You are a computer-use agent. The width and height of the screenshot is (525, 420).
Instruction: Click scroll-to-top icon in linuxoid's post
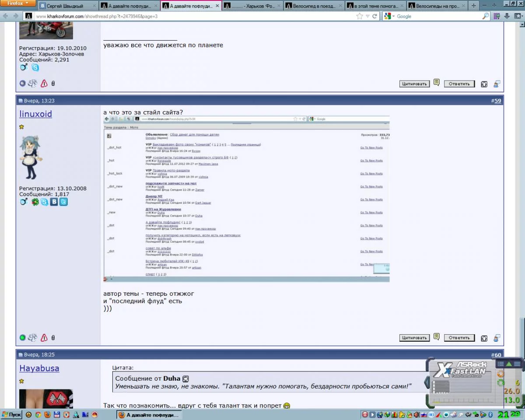(484, 338)
